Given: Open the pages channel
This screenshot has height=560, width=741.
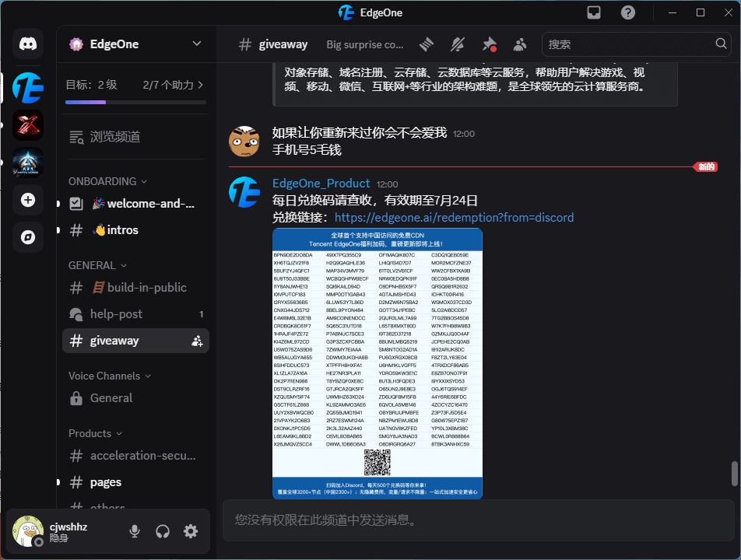Looking at the screenshot, I should (x=135, y=482).
